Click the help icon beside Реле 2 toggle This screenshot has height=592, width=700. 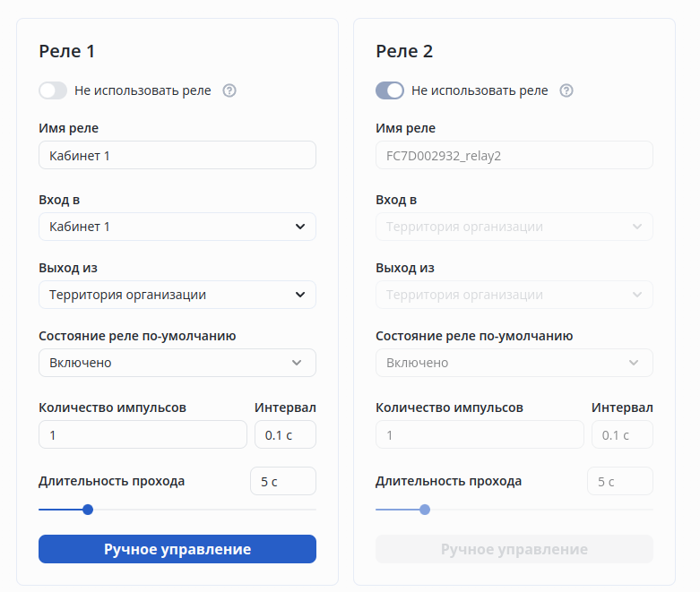pos(566,90)
